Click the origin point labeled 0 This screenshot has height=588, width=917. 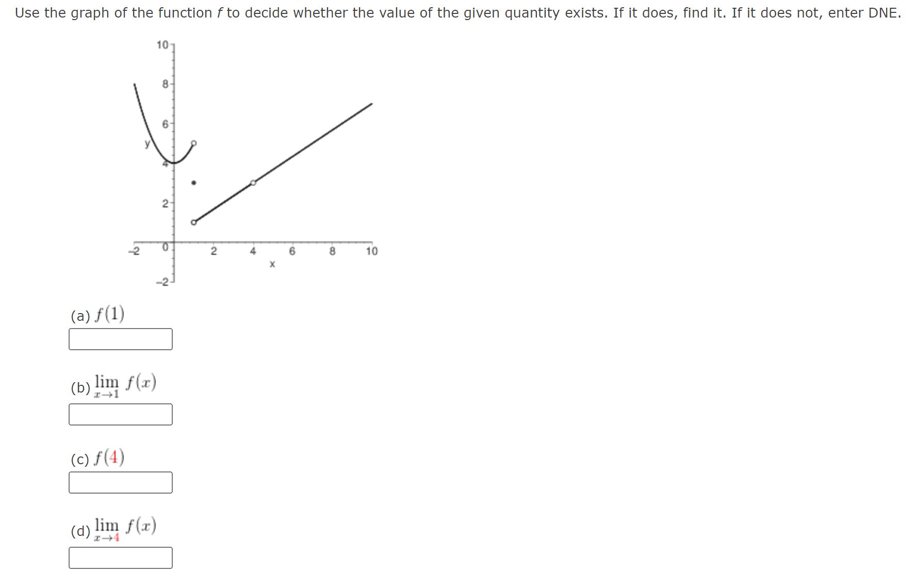click(x=166, y=246)
